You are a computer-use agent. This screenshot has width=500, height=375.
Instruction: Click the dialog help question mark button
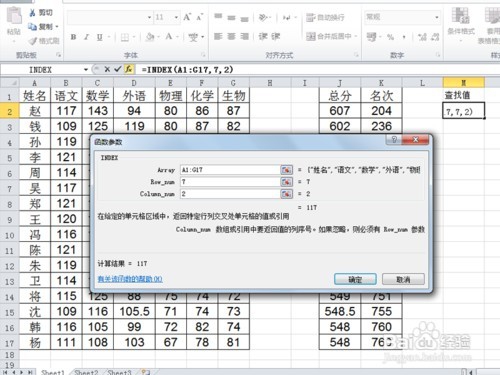(394, 140)
